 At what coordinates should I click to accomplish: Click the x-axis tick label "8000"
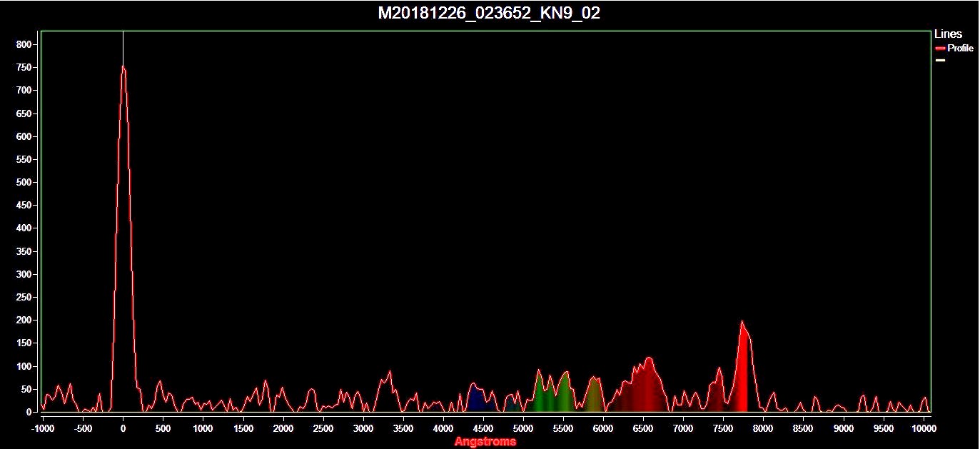pyautogui.click(x=763, y=428)
